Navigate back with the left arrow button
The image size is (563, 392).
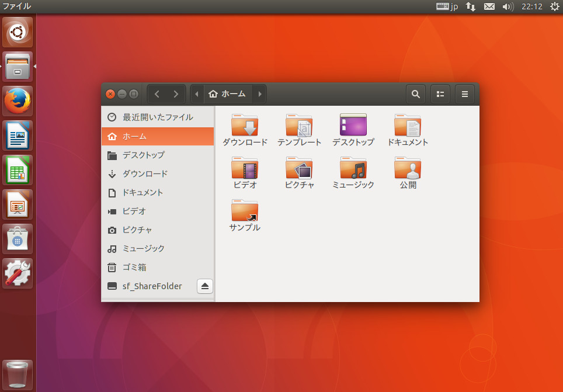tap(157, 93)
